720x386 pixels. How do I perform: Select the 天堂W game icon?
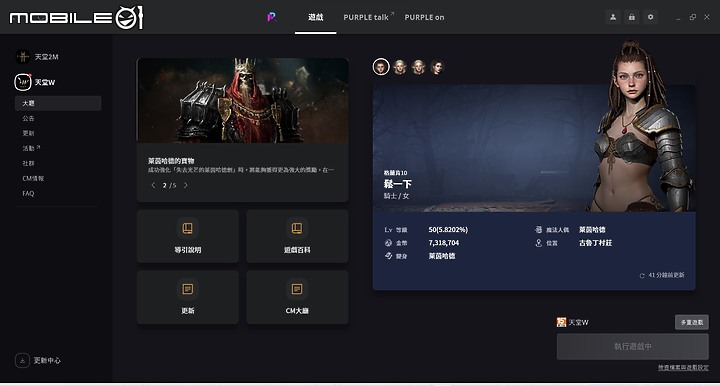(22, 82)
